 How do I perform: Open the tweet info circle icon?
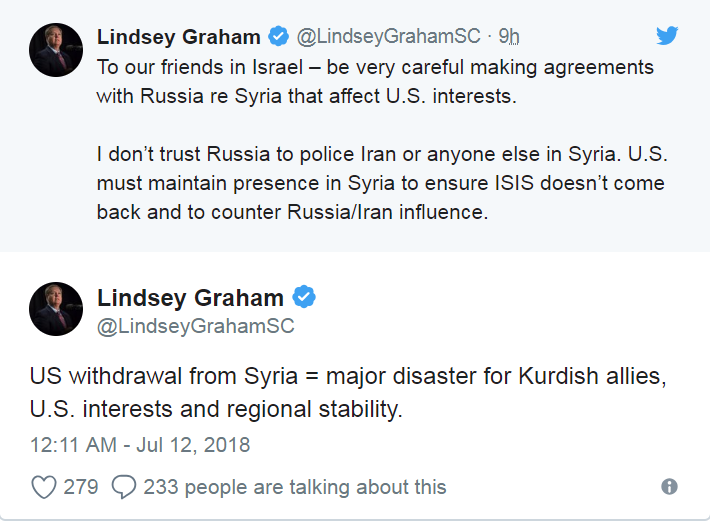(669, 487)
